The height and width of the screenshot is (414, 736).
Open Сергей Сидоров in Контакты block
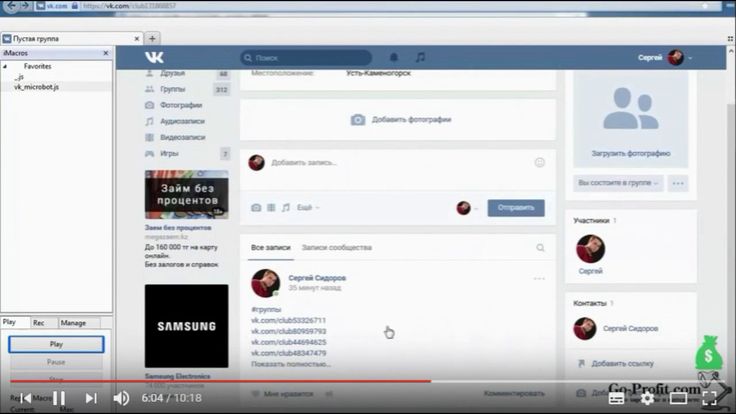tap(630, 329)
